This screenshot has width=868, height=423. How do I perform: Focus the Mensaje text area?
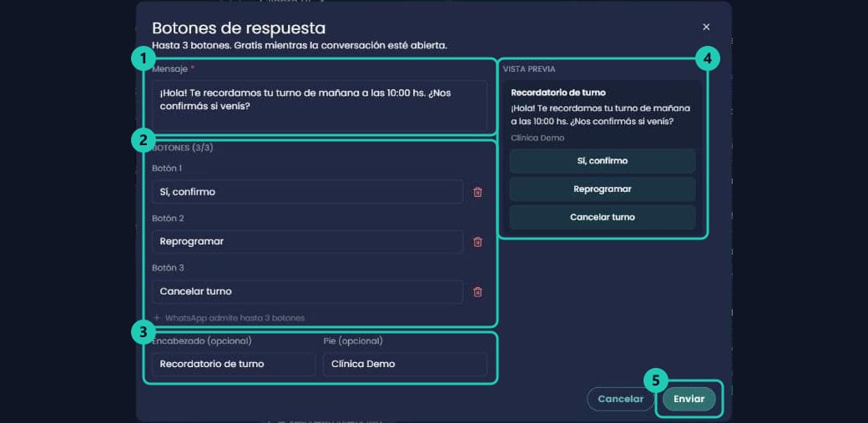click(320, 106)
